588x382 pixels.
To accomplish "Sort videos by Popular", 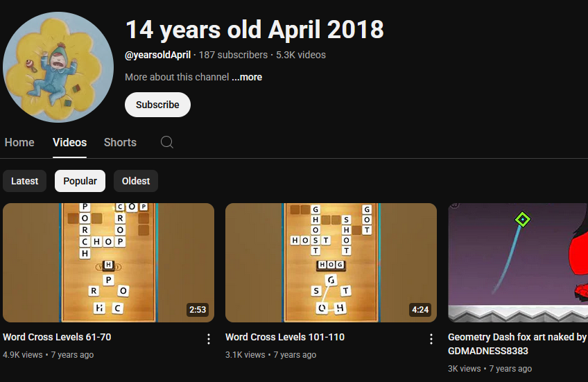I will (x=80, y=181).
